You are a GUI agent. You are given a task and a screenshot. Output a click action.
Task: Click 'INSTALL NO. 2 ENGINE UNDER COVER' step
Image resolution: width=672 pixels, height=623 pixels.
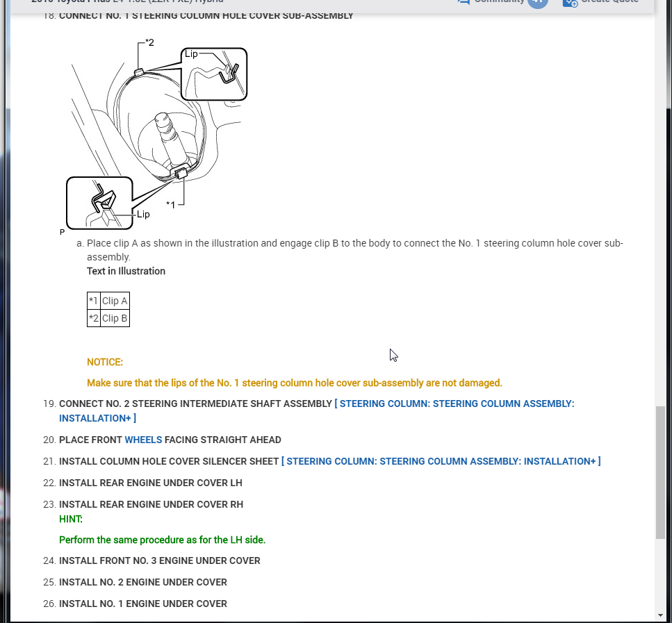pos(142,582)
